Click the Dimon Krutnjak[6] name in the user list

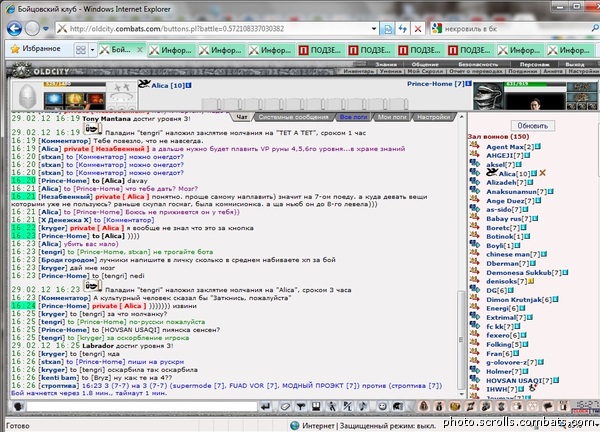pos(519,300)
